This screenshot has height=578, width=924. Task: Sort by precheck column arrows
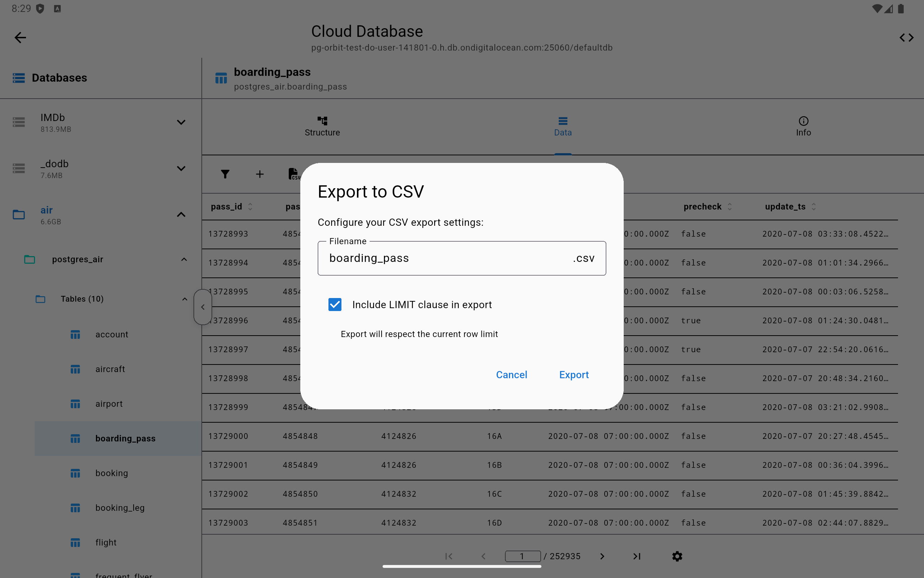(x=730, y=207)
